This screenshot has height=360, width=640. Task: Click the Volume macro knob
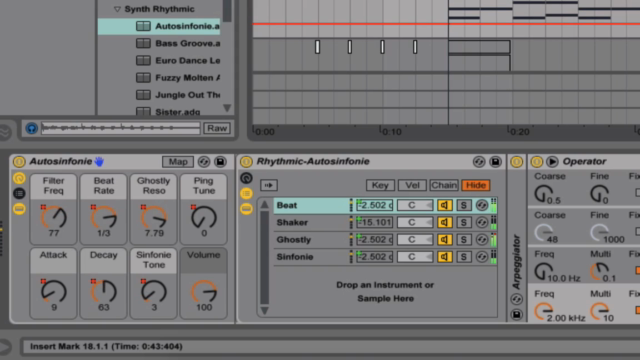204,291
